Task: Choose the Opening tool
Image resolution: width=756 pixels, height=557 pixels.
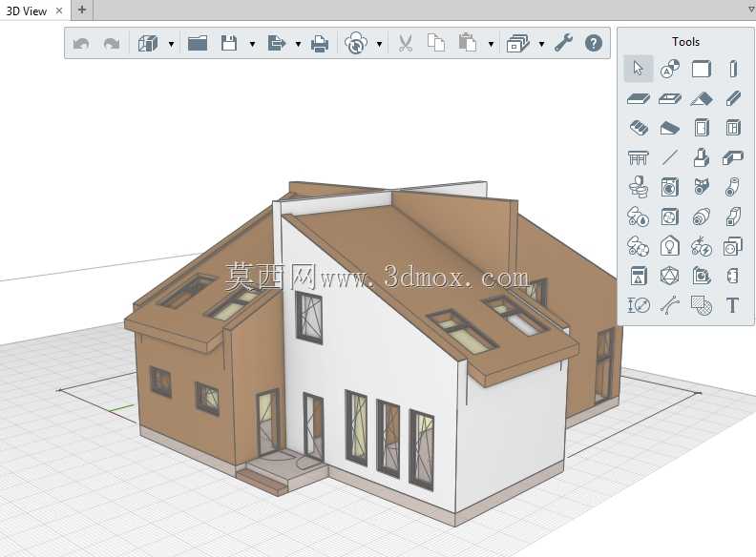Action: pyautogui.click(x=670, y=99)
